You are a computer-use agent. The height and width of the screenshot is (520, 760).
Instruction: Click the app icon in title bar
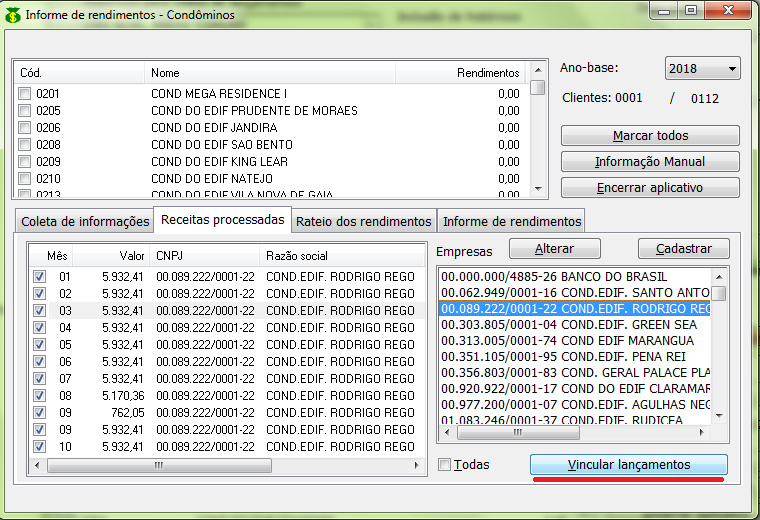click(x=12, y=13)
